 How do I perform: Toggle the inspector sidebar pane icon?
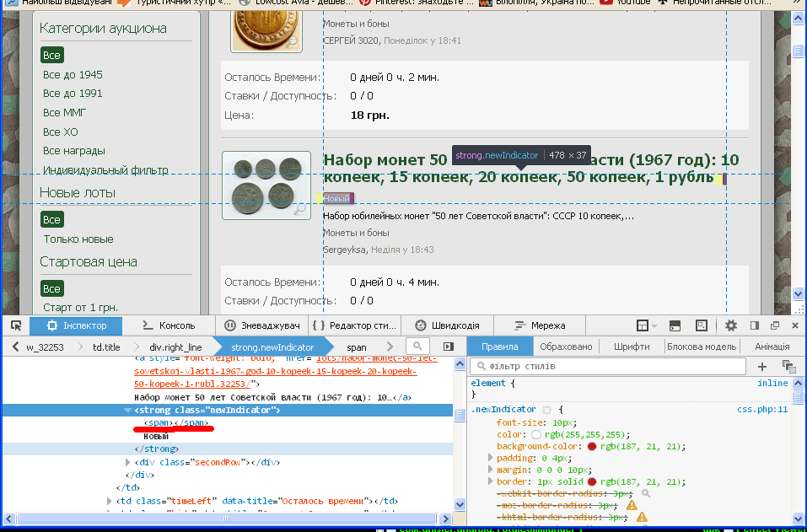(449, 347)
